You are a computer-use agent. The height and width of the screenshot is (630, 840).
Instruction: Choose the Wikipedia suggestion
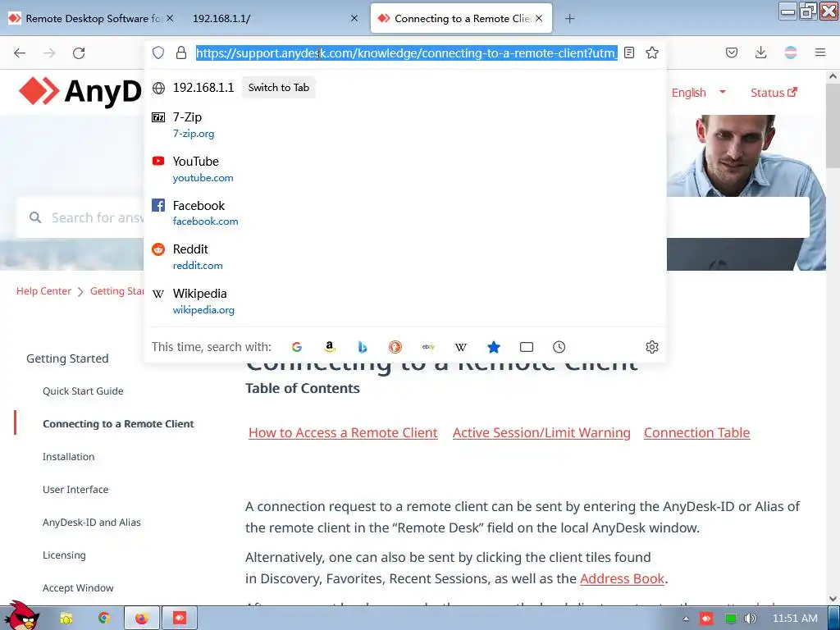coord(405,301)
